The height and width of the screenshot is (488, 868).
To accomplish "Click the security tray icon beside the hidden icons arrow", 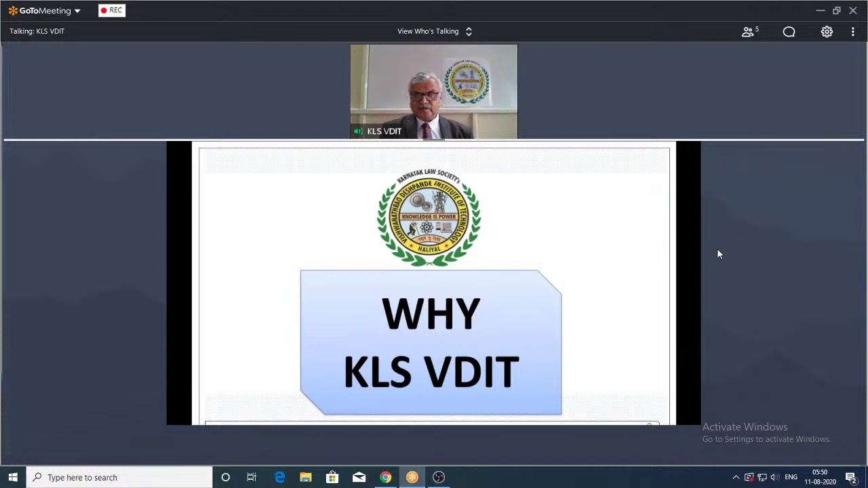I will pos(749,477).
